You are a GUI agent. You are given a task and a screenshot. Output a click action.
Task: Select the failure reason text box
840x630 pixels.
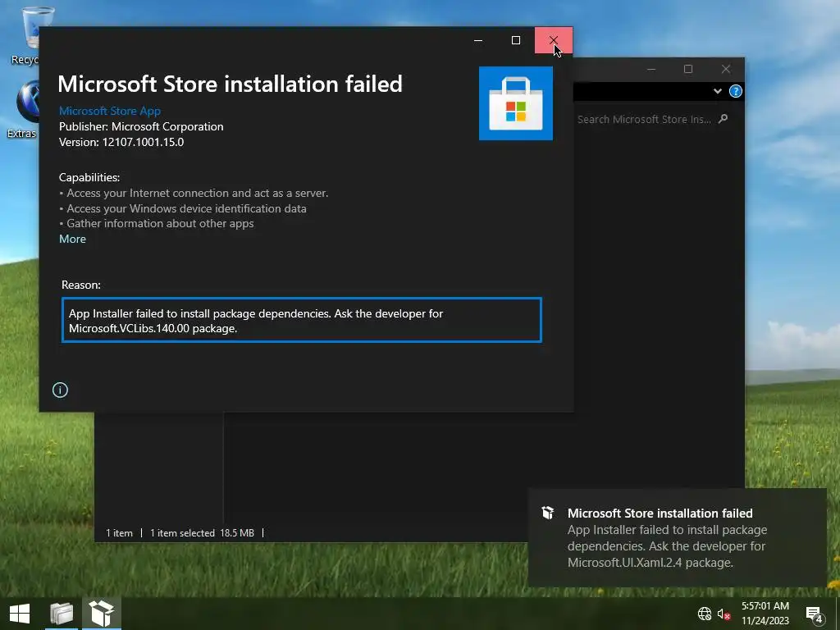(x=302, y=320)
